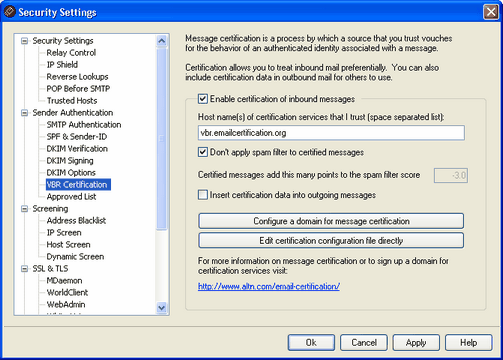Image resolution: width=503 pixels, height=360 pixels.
Task: Open the altn.com email-certification link
Action: pyautogui.click(x=269, y=286)
